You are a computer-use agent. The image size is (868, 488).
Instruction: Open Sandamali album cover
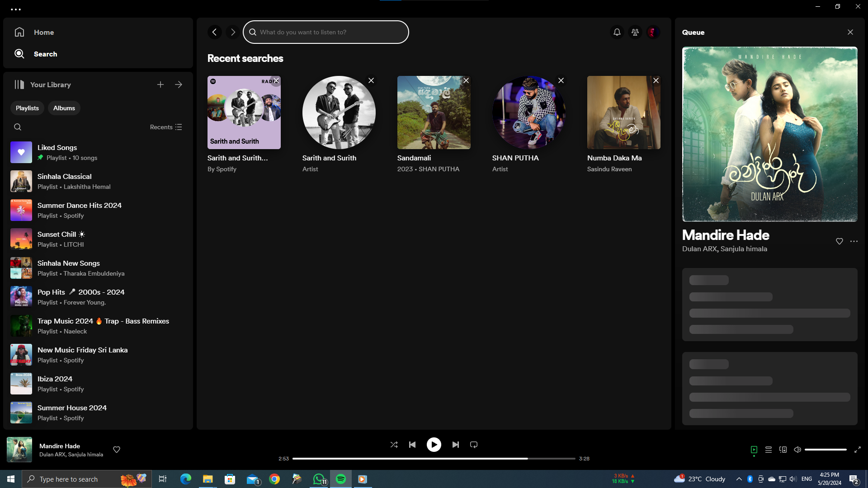[434, 113]
